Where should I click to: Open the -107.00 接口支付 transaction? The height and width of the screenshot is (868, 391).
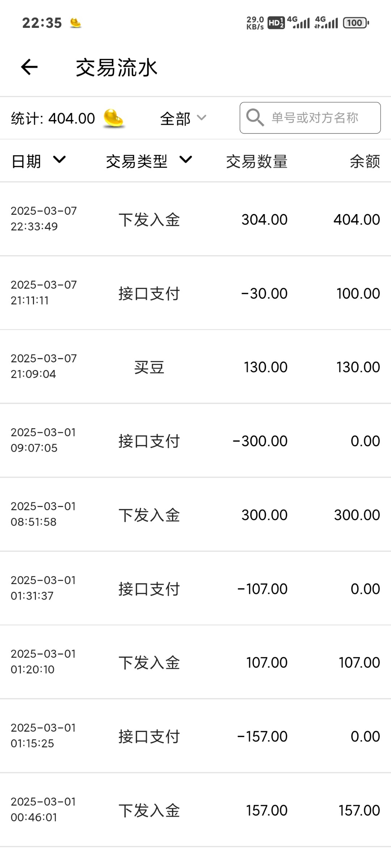pos(195,589)
